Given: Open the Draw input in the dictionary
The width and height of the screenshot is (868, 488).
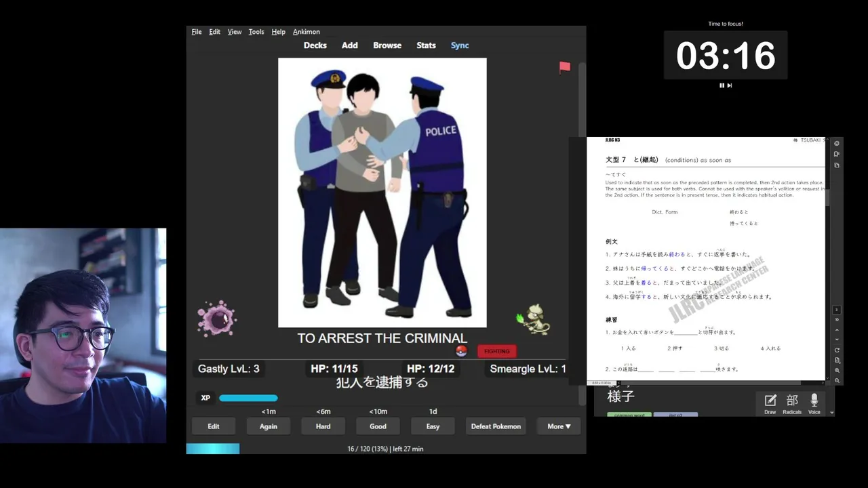Looking at the screenshot, I should click(x=770, y=403).
